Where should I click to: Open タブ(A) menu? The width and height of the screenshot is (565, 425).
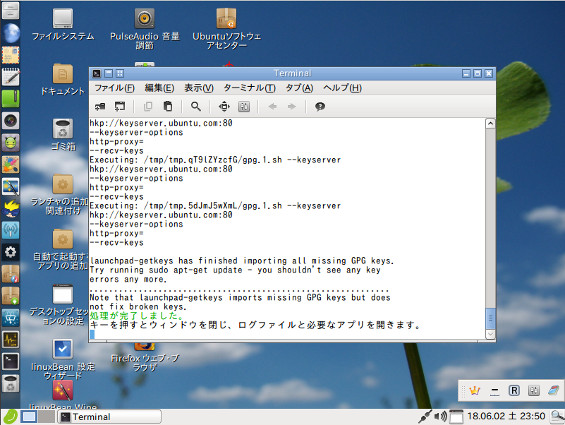(299, 88)
